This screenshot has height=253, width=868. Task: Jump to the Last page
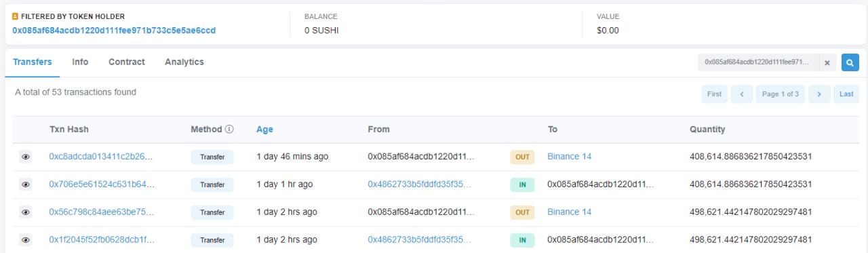pos(846,94)
